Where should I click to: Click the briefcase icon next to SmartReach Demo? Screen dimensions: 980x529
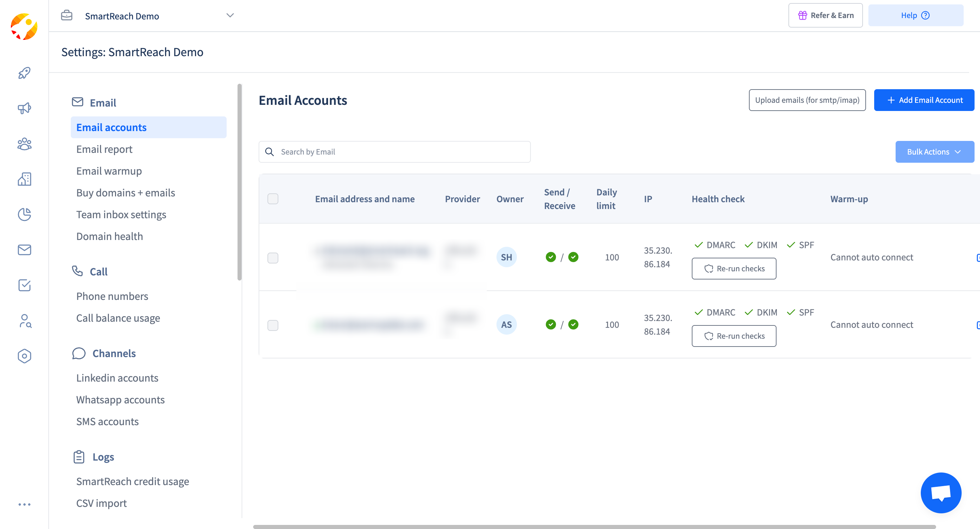67,15
